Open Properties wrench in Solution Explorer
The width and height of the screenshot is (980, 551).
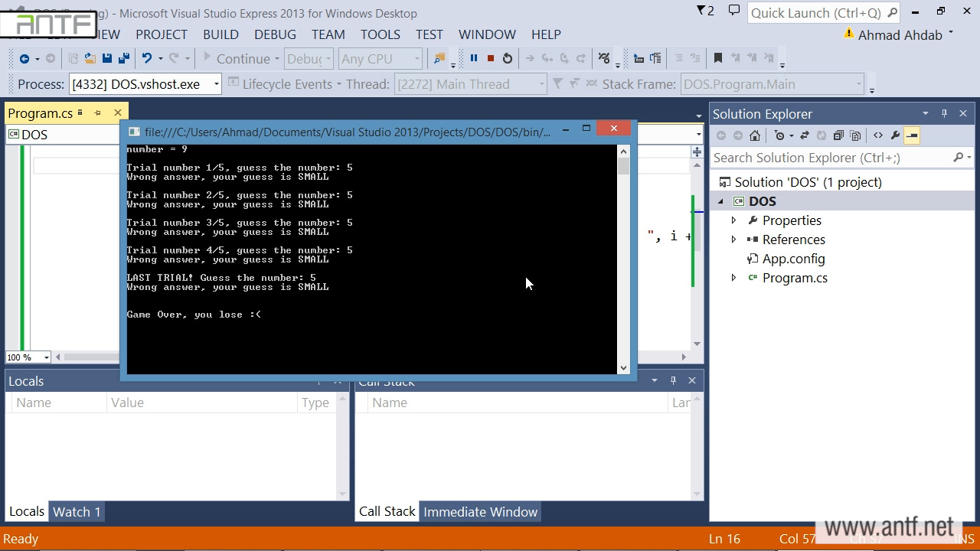895,135
